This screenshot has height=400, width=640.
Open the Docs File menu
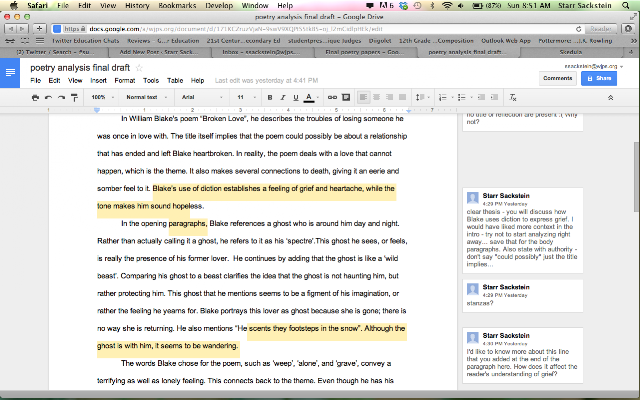tap(36, 80)
